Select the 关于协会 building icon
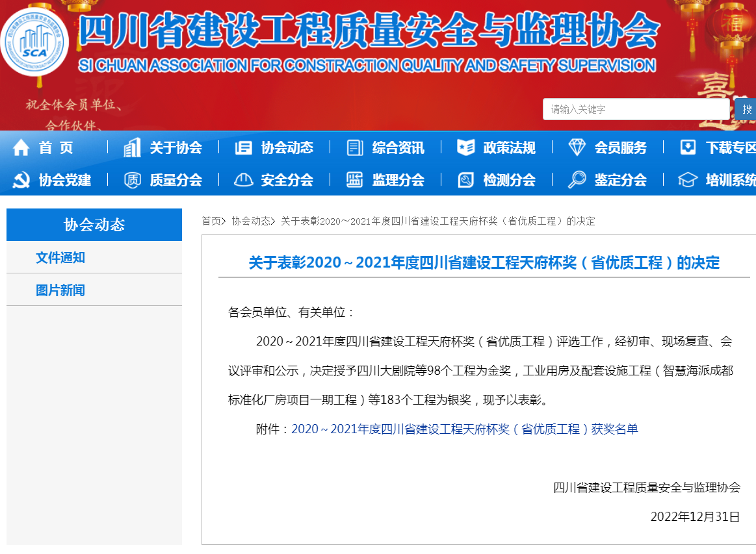This screenshot has width=756, height=554. pyautogui.click(x=132, y=147)
